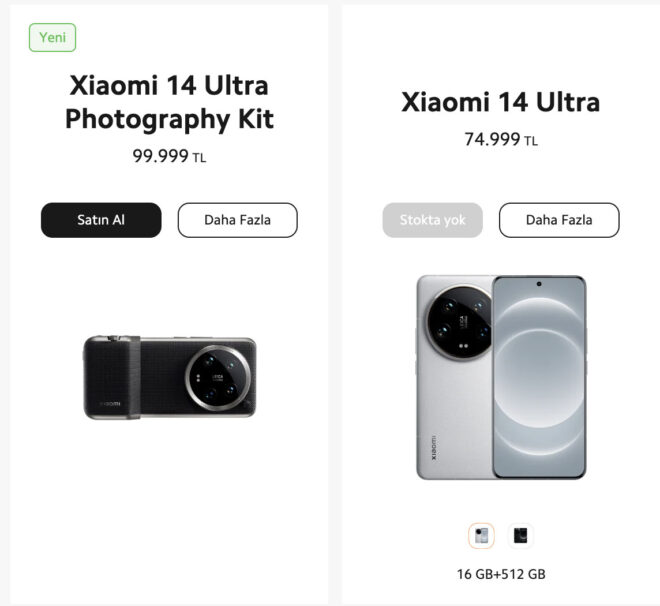Click the phone's front display image
Image resolution: width=660 pixels, height=606 pixels.
click(x=540, y=377)
